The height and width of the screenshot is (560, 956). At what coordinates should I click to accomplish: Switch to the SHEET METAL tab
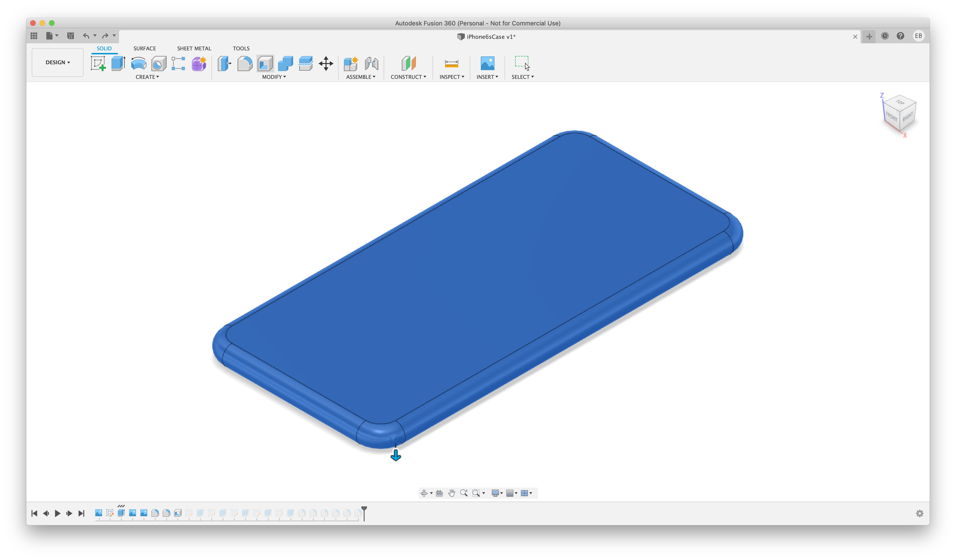[194, 48]
